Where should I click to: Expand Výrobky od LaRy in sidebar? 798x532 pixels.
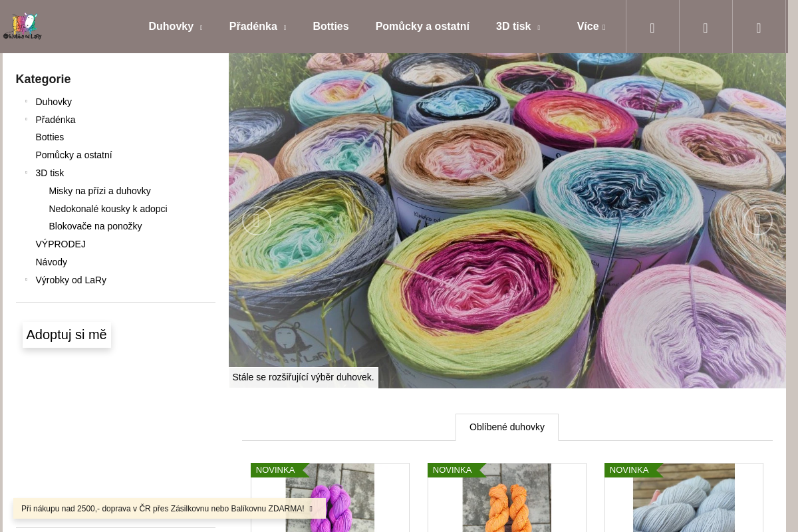point(26,279)
